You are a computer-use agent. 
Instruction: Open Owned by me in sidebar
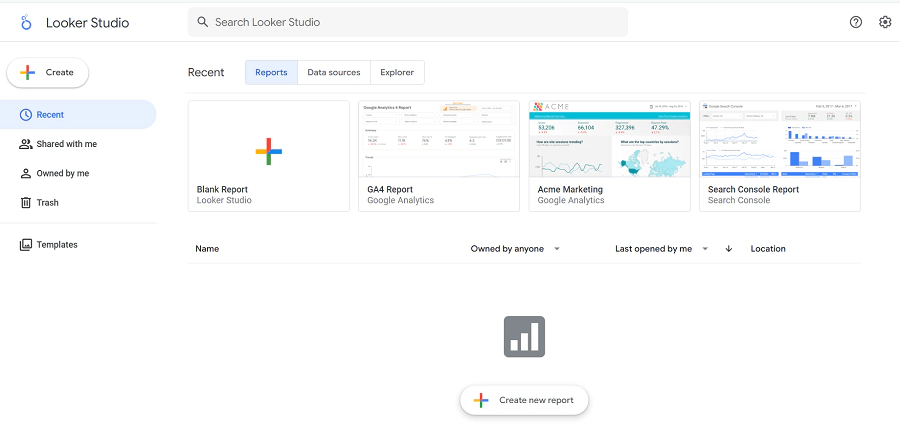pos(78,173)
